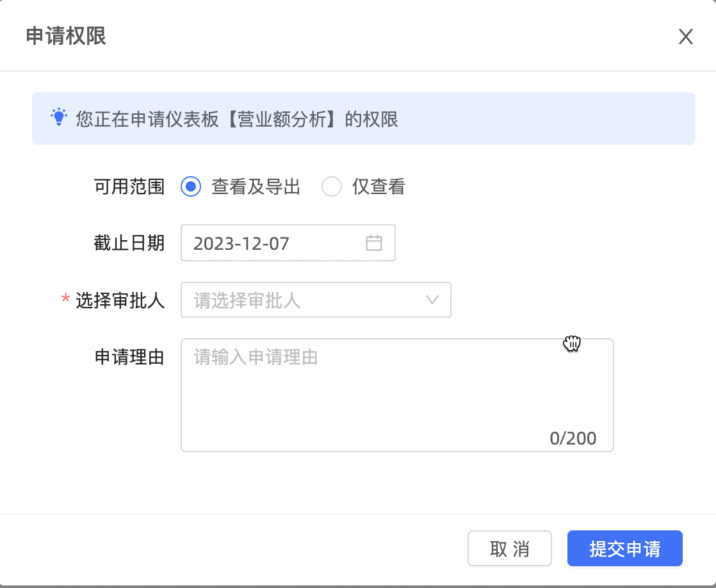Click the 申请理由 field label

(x=129, y=357)
